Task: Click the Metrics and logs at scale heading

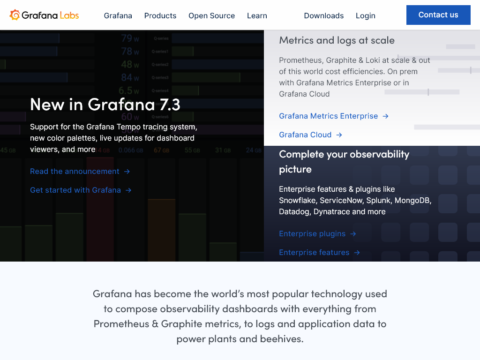Action: [x=337, y=40]
